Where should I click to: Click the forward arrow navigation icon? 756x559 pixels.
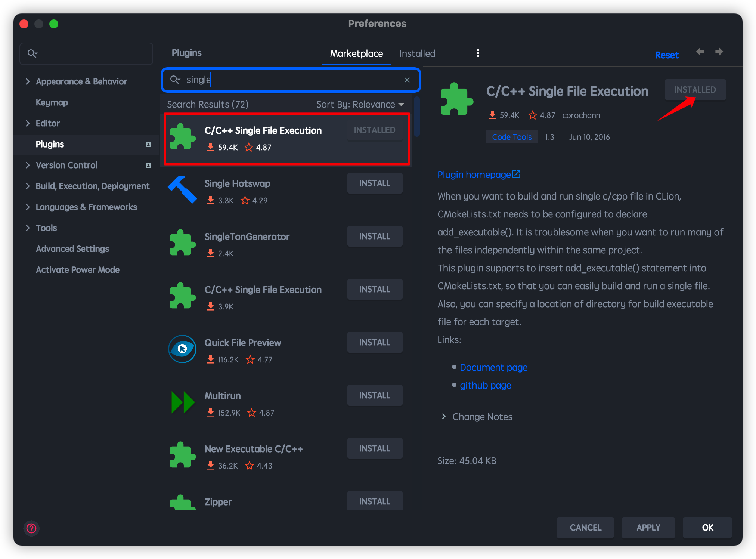pyautogui.click(x=719, y=52)
